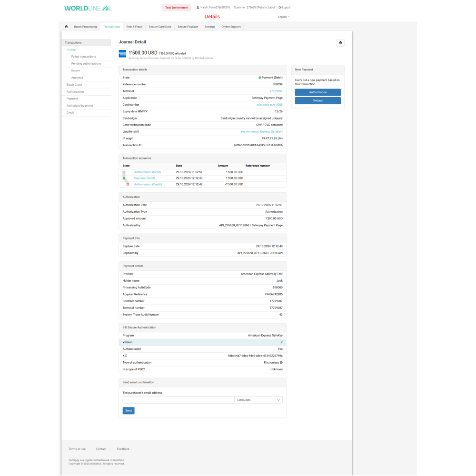Open Batch Close in the sidebar
This screenshot has height=476, width=476.
(74, 85)
